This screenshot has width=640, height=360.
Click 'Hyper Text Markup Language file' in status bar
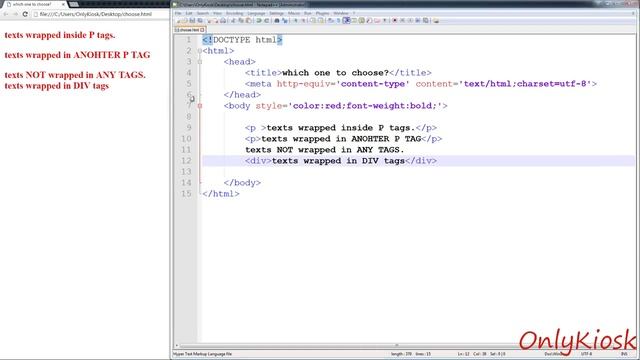tap(203, 354)
